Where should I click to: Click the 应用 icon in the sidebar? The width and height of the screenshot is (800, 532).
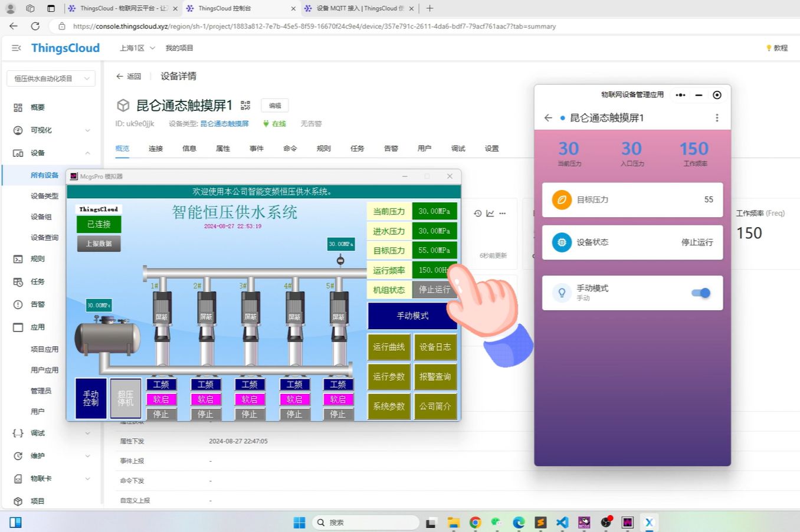pos(18,327)
